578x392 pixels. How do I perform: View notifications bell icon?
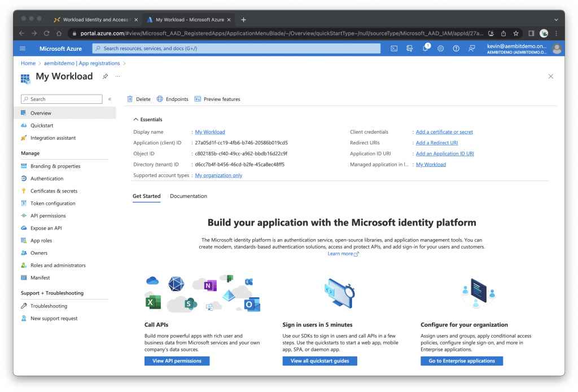click(426, 49)
